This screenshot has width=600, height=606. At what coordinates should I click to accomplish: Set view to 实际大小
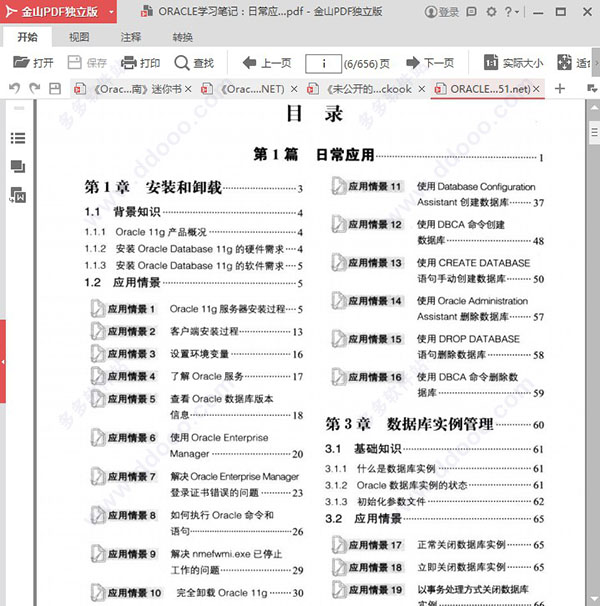click(x=513, y=63)
